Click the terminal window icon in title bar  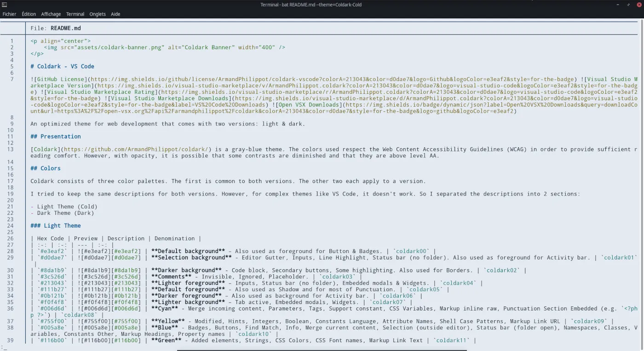[4, 5]
